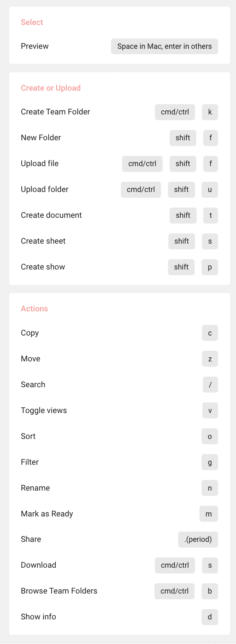
Task: Click the 'o' key badge beside Sort
Action: [210, 436]
